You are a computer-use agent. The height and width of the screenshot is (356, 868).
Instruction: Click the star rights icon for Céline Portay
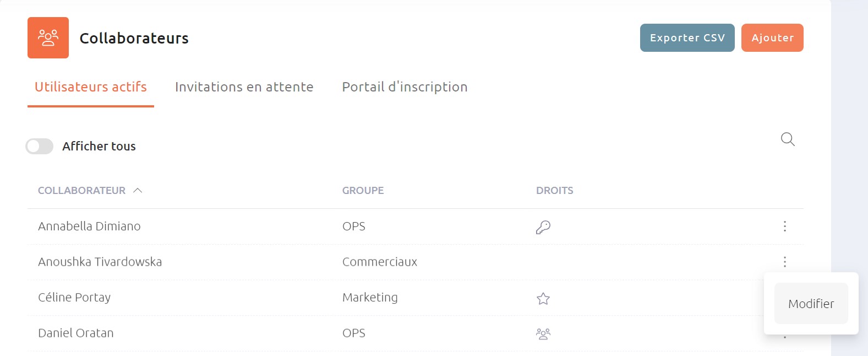pos(543,298)
